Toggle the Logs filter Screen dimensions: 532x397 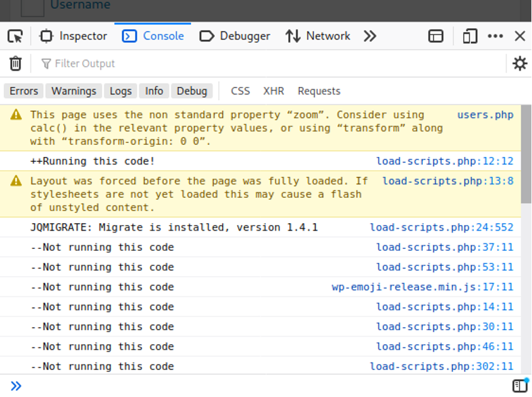(120, 91)
